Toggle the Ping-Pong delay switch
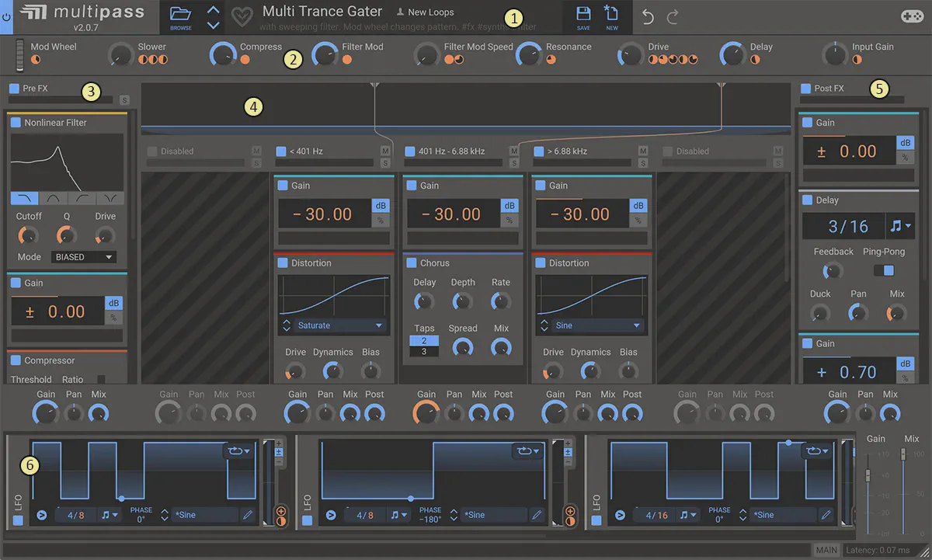 click(884, 270)
